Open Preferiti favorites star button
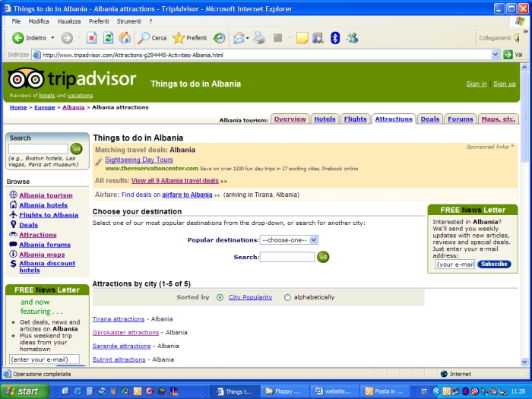The image size is (532, 399). coord(190,38)
